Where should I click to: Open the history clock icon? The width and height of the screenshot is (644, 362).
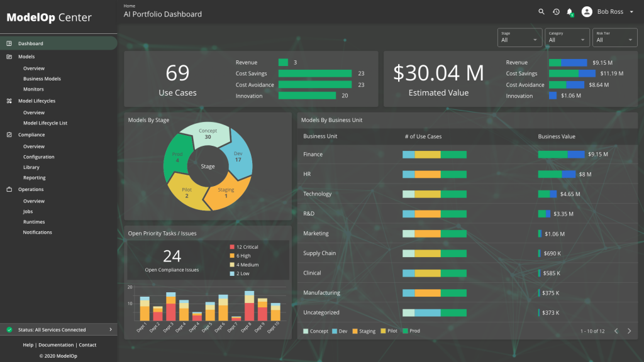[556, 11]
